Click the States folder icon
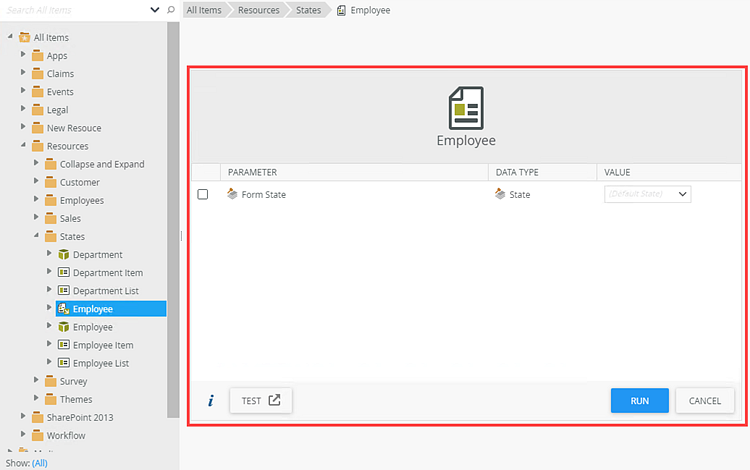The width and height of the screenshot is (750, 470). [50, 237]
